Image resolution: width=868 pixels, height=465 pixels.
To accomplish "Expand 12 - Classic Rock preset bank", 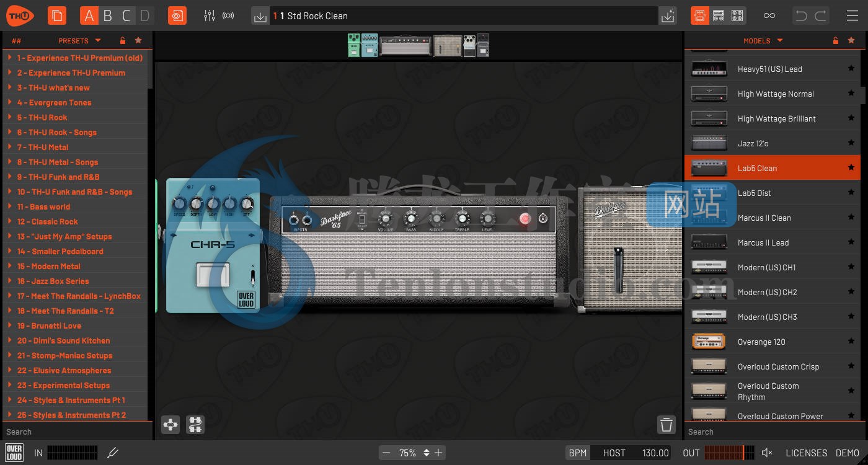I will (x=10, y=221).
